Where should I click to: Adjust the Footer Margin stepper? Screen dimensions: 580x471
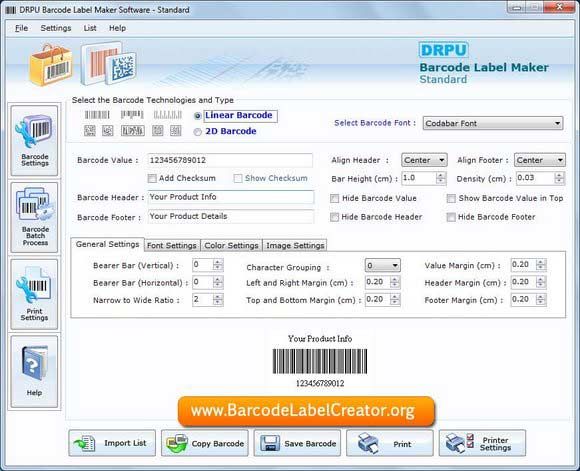[x=541, y=300]
